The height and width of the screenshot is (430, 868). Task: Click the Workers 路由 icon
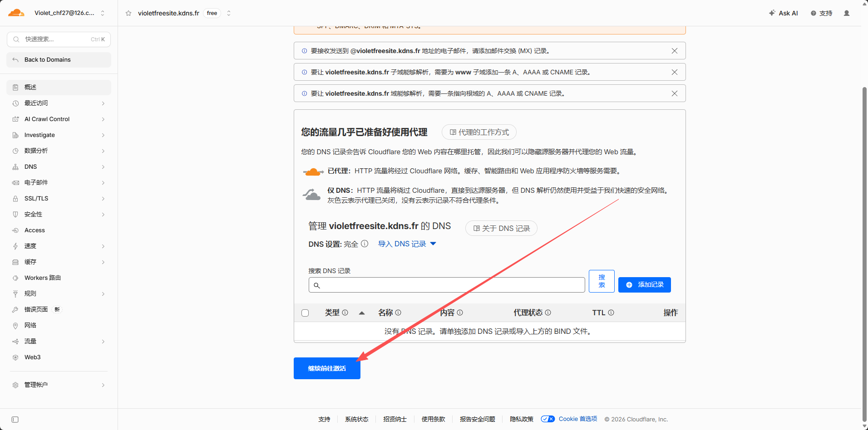click(15, 278)
